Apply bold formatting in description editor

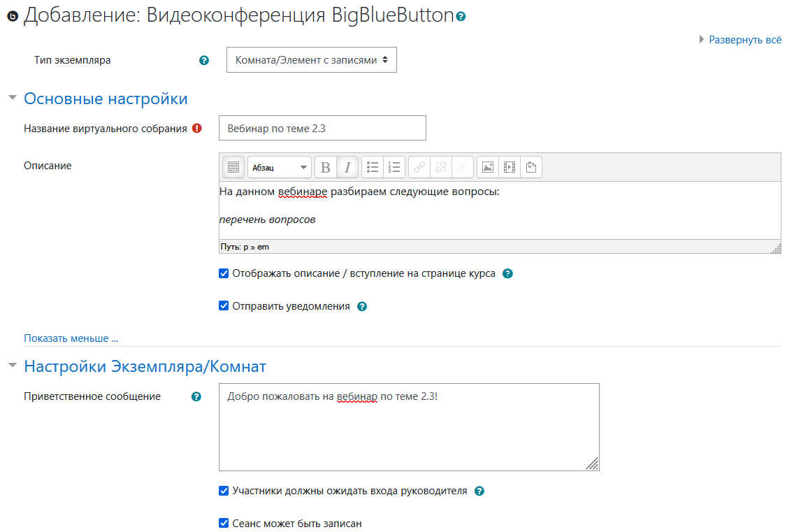click(325, 167)
